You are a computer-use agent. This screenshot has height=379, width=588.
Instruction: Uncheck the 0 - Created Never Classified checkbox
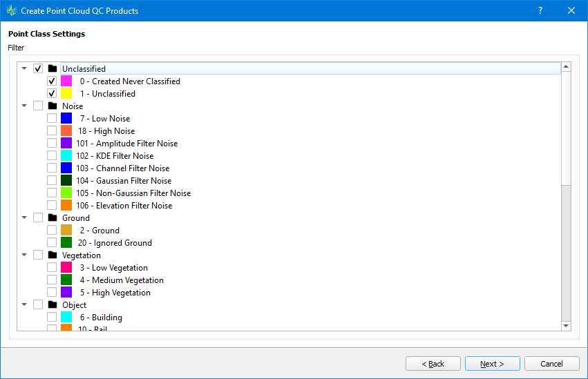click(x=52, y=81)
